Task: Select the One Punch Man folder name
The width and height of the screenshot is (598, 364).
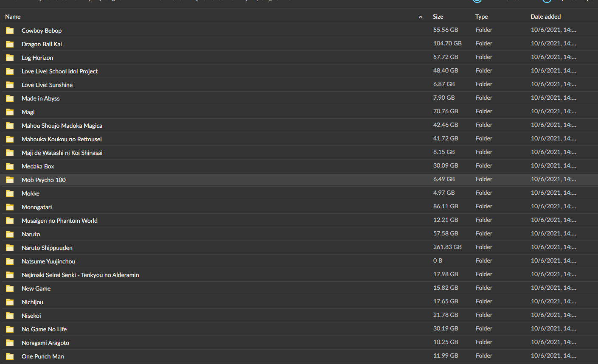Action: pyautogui.click(x=43, y=356)
